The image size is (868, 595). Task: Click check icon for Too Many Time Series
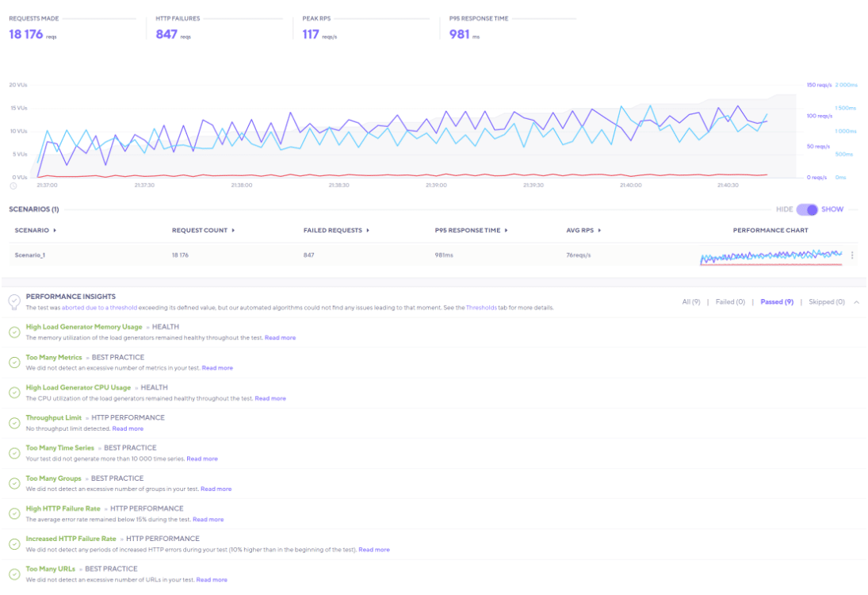pos(14,453)
